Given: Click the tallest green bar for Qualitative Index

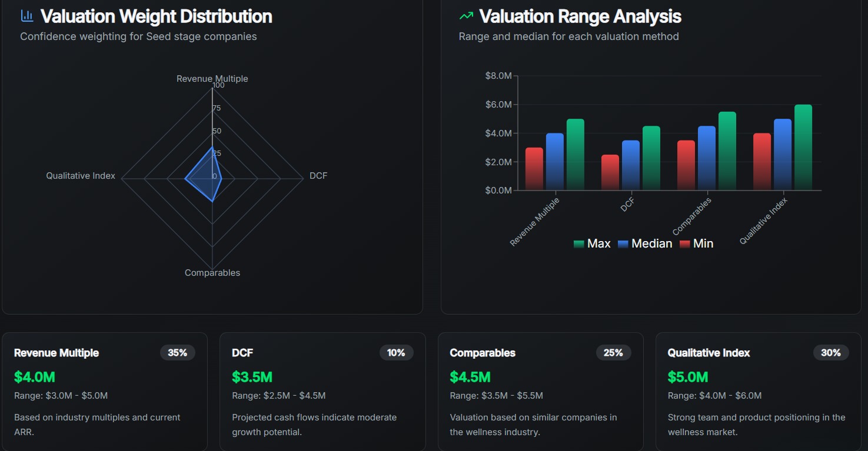Looking at the screenshot, I should click(803, 147).
